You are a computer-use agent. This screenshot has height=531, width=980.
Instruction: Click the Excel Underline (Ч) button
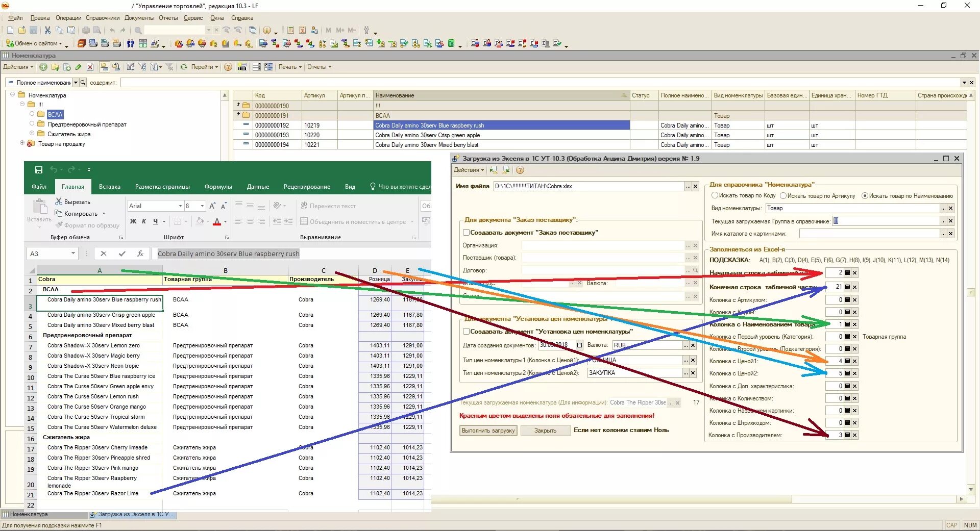[155, 221]
